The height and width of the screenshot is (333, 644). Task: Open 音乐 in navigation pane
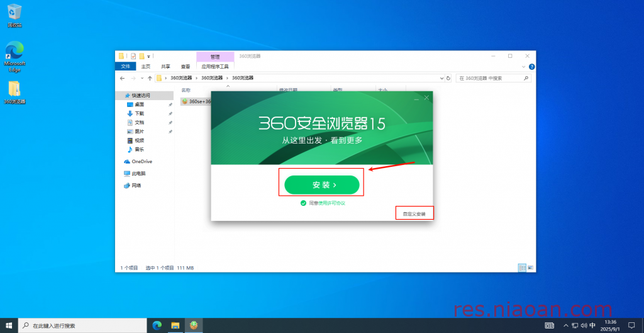pos(139,150)
